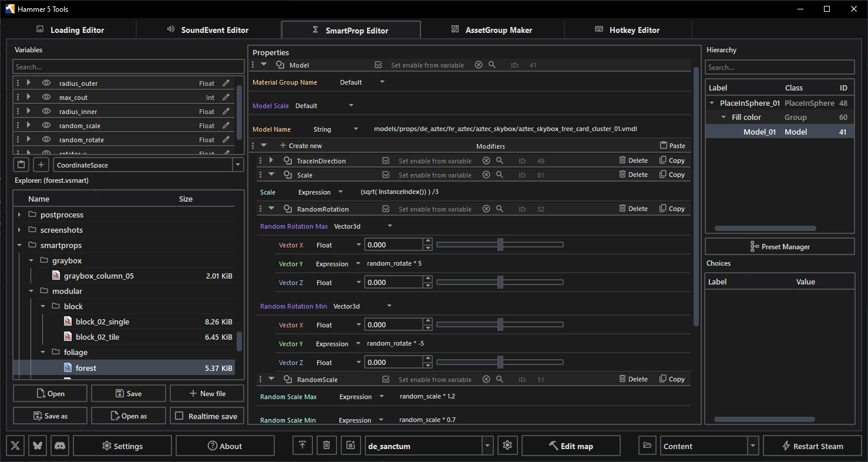Click the export upload arrow icon
868x462 pixels.
point(302,446)
